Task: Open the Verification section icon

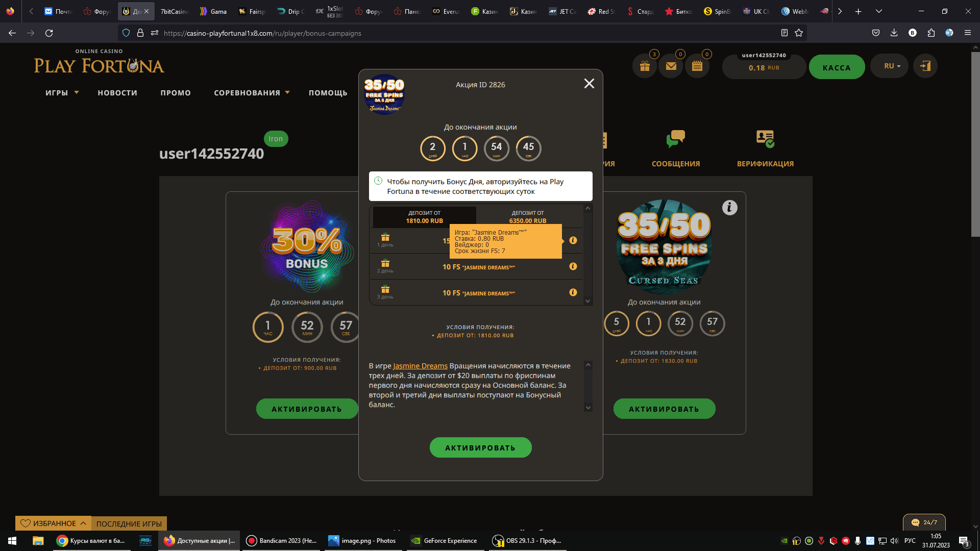Action: click(x=765, y=139)
